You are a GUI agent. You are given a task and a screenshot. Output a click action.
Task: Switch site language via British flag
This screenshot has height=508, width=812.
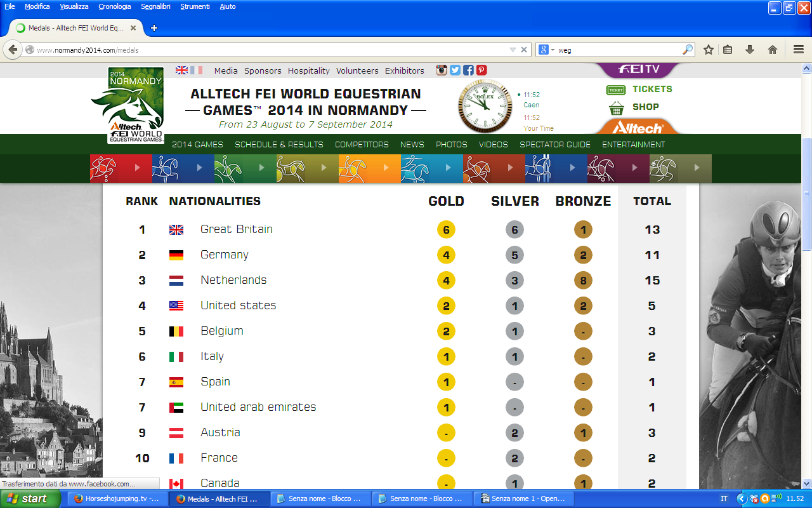[x=182, y=70]
